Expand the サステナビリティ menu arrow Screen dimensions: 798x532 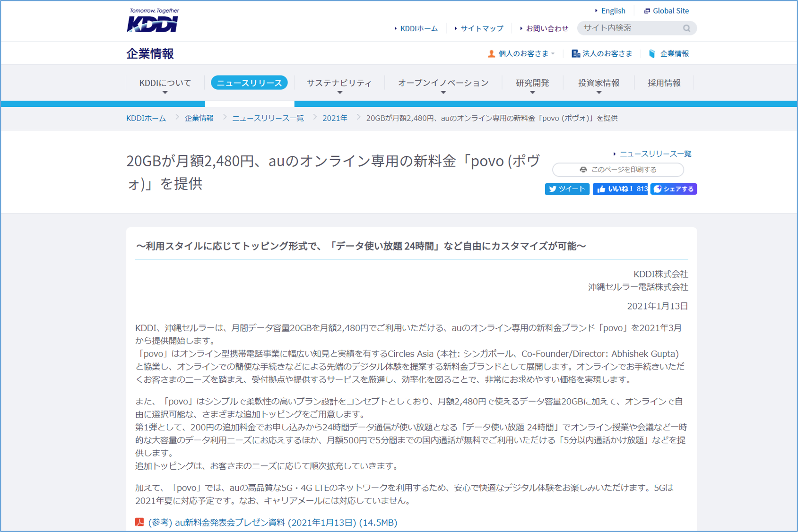pyautogui.click(x=339, y=93)
